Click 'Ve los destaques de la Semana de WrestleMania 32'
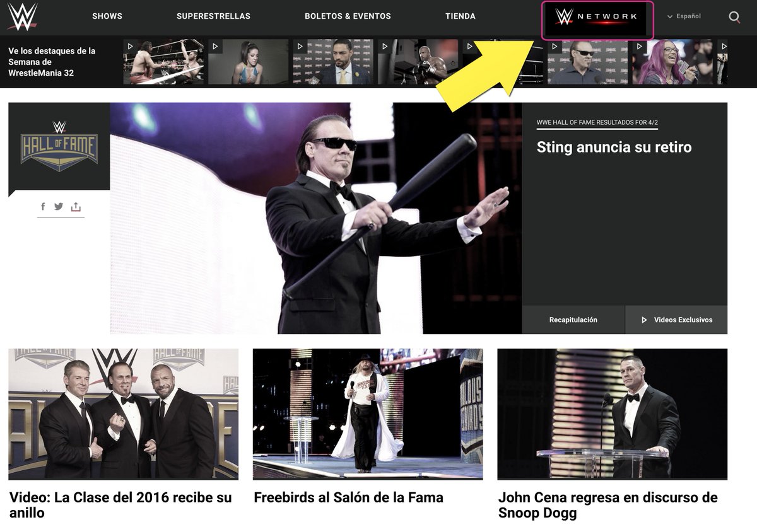The height and width of the screenshot is (532, 757). [x=52, y=62]
